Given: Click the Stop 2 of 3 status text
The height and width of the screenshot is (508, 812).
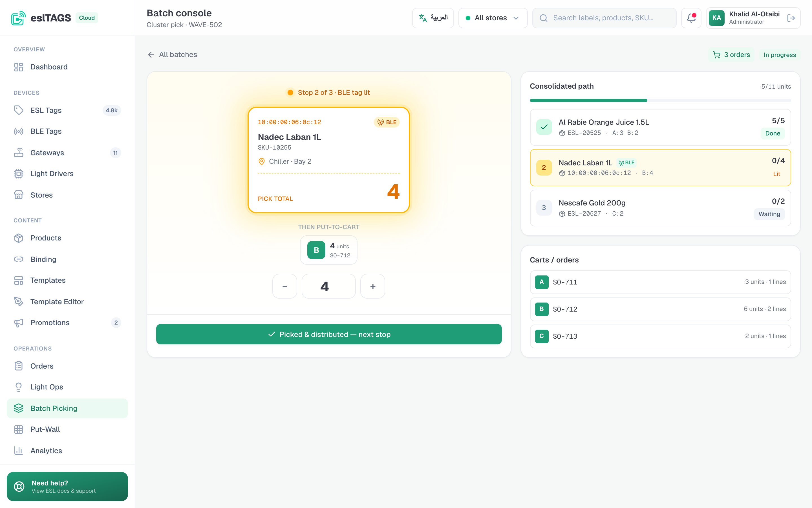Looking at the screenshot, I should coord(334,92).
